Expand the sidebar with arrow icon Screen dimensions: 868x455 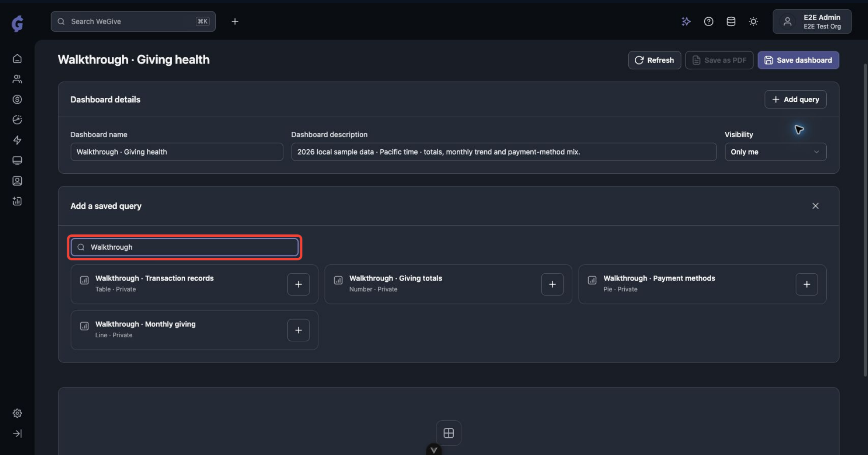17,434
